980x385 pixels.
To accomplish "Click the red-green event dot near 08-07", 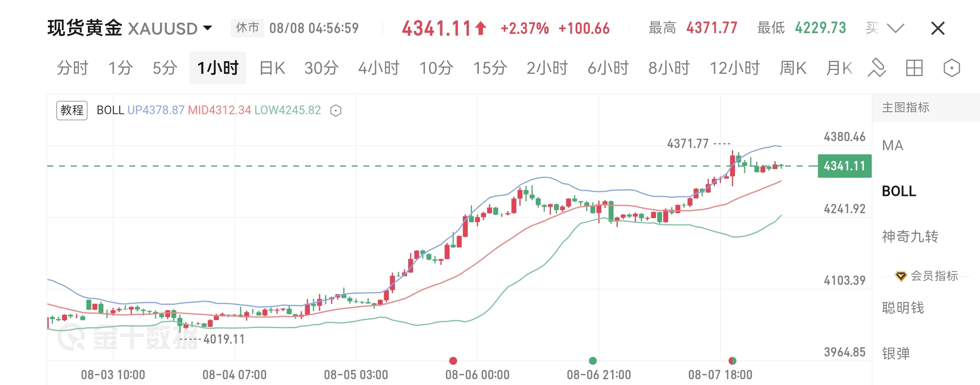I will [x=732, y=361].
